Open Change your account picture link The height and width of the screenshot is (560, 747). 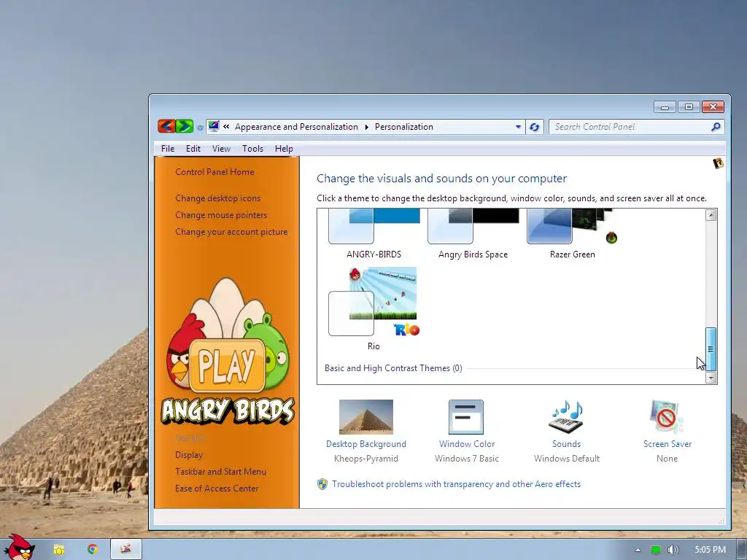[231, 232]
